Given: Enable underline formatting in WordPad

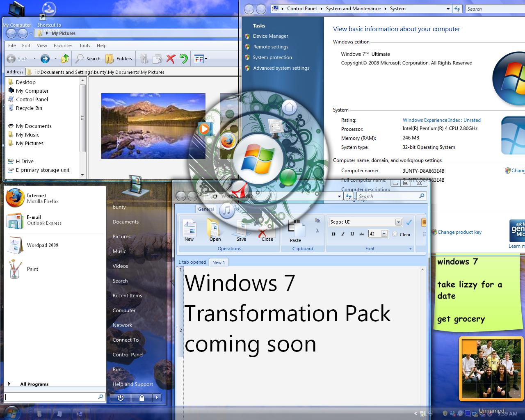Looking at the screenshot, I should tap(352, 233).
